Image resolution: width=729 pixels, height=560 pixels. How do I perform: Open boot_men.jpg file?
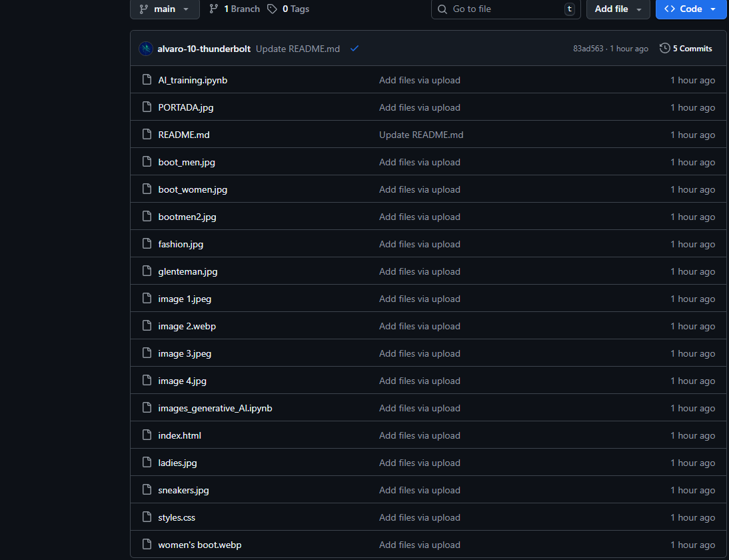187,162
